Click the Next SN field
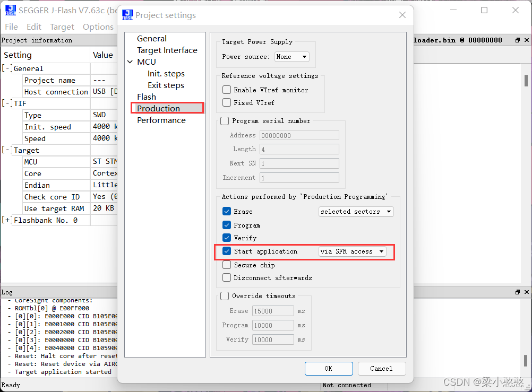Viewport: 532px width, 392px height. (299, 163)
